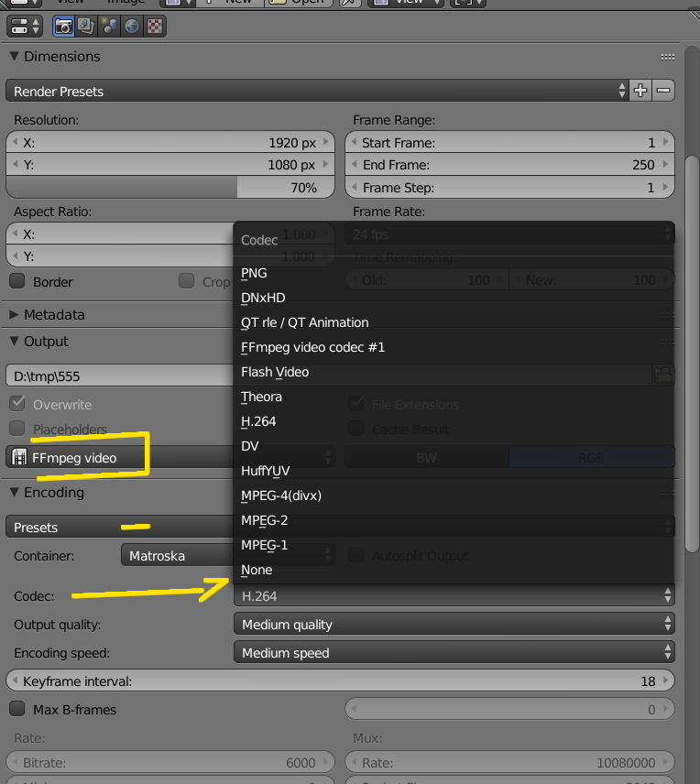The width and height of the screenshot is (700, 784).
Task: Collapse the Encoding panel
Action: [x=14, y=493]
